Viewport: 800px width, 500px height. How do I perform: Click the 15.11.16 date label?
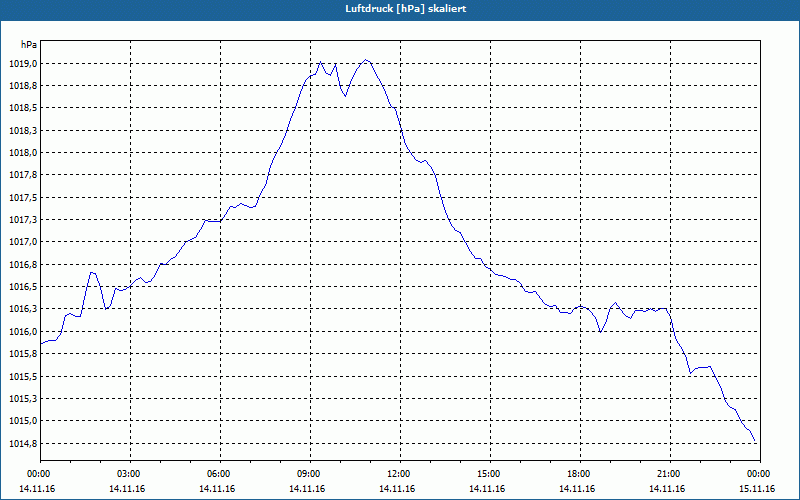(x=757, y=489)
